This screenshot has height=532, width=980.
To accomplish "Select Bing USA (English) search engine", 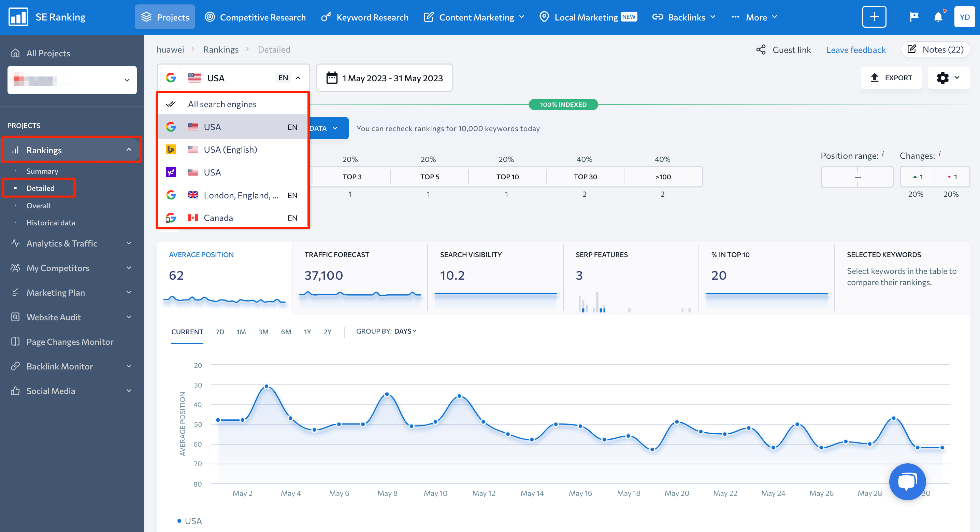I will (232, 150).
